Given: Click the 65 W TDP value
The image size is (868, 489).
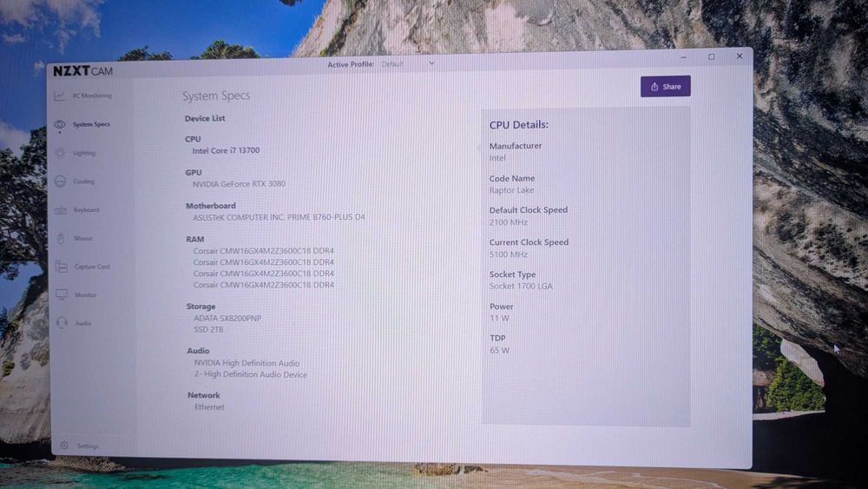Looking at the screenshot, I should (499, 350).
